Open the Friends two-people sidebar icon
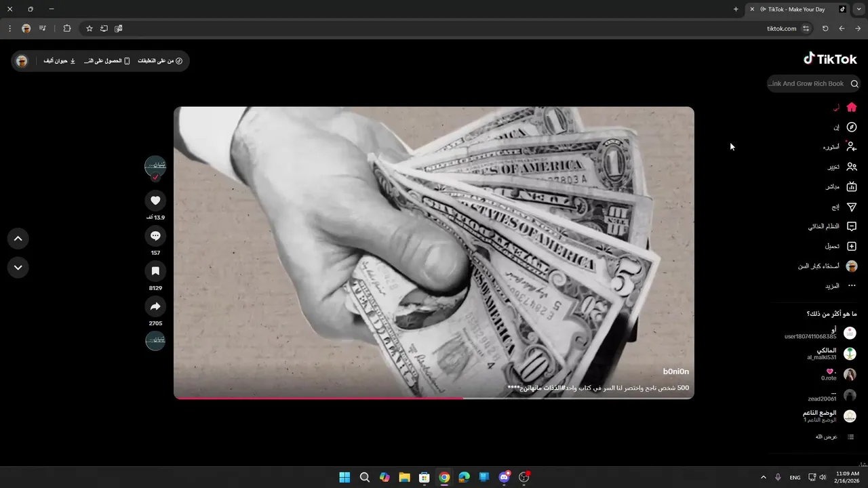The image size is (868, 488). coord(852,167)
